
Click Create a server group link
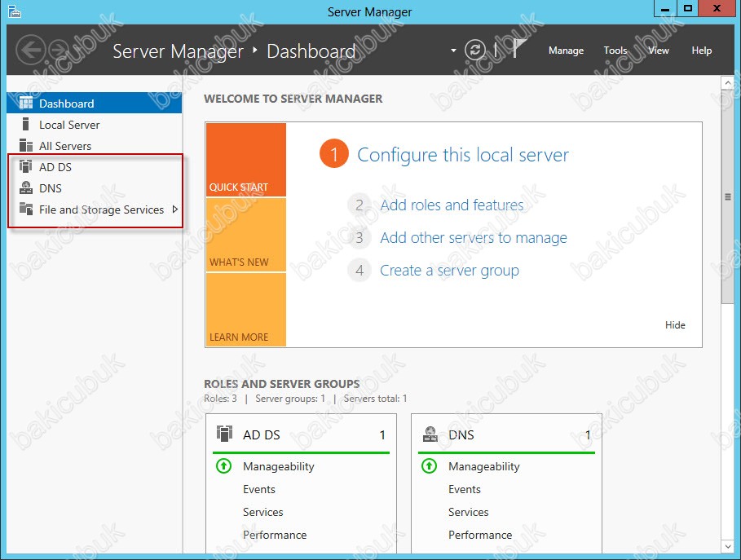449,271
